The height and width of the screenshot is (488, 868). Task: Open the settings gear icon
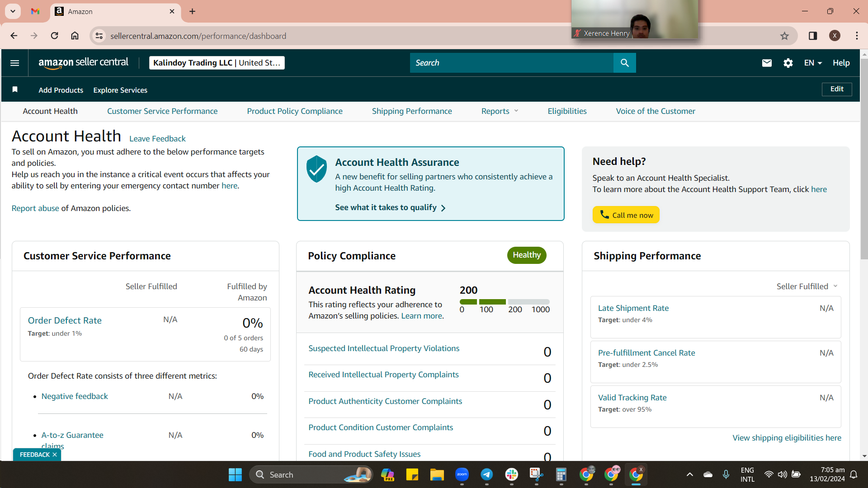[x=788, y=63]
